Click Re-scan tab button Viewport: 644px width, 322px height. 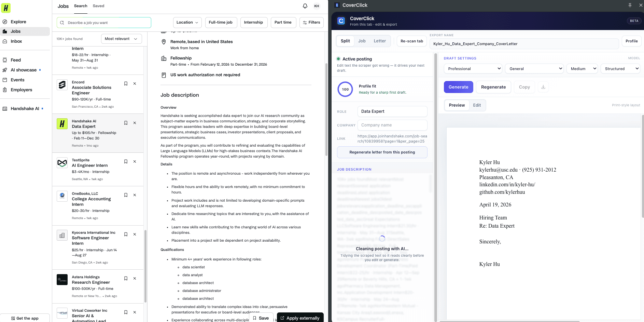(412, 41)
